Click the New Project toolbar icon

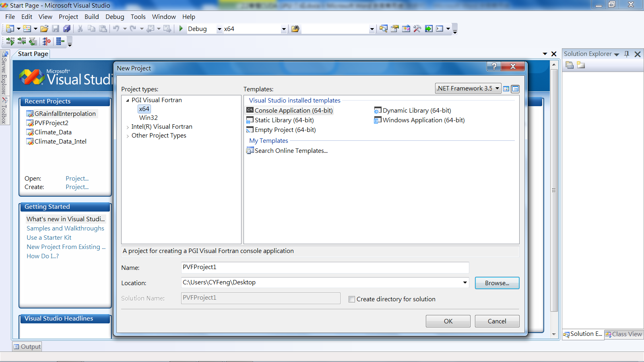tap(10, 29)
